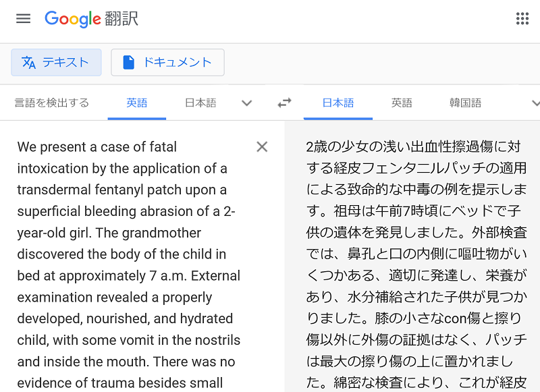Clear the source text with X

tap(262, 147)
